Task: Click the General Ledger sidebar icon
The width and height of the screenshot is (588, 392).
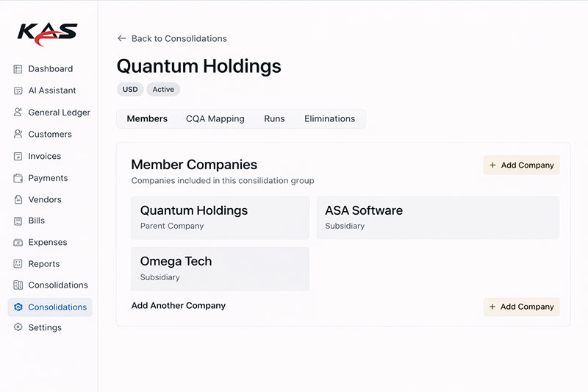Action: click(18, 113)
